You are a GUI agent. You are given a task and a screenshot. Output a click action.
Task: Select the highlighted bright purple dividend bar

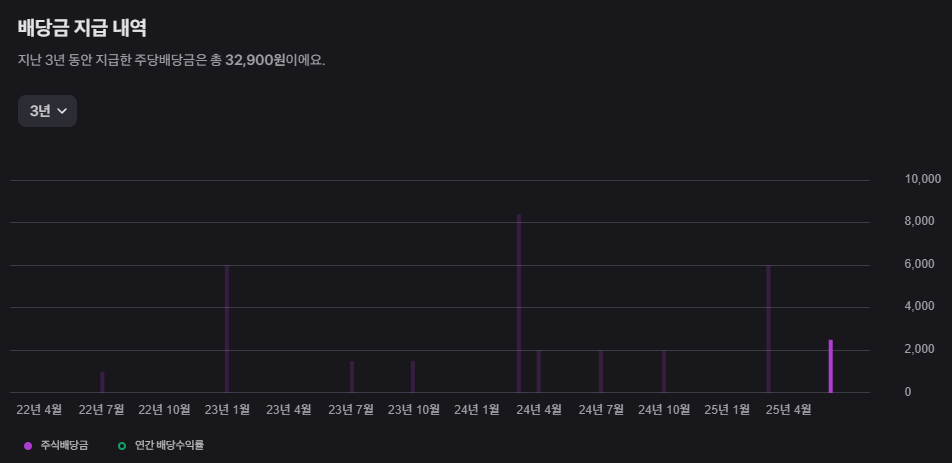[831, 366]
